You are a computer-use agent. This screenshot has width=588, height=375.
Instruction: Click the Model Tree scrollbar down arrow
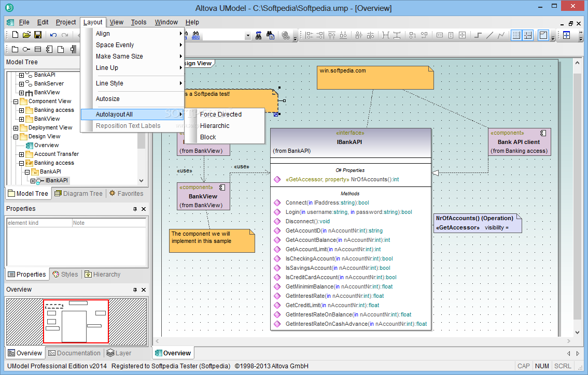tap(142, 181)
